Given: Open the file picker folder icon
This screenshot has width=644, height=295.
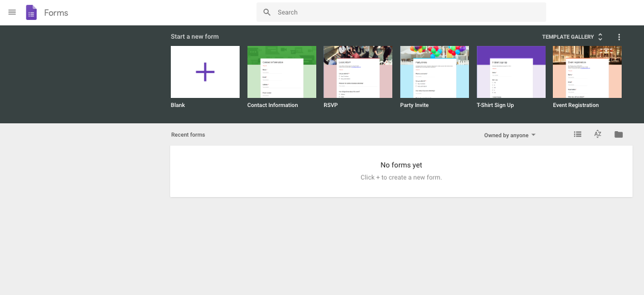Looking at the screenshot, I should click(x=619, y=135).
